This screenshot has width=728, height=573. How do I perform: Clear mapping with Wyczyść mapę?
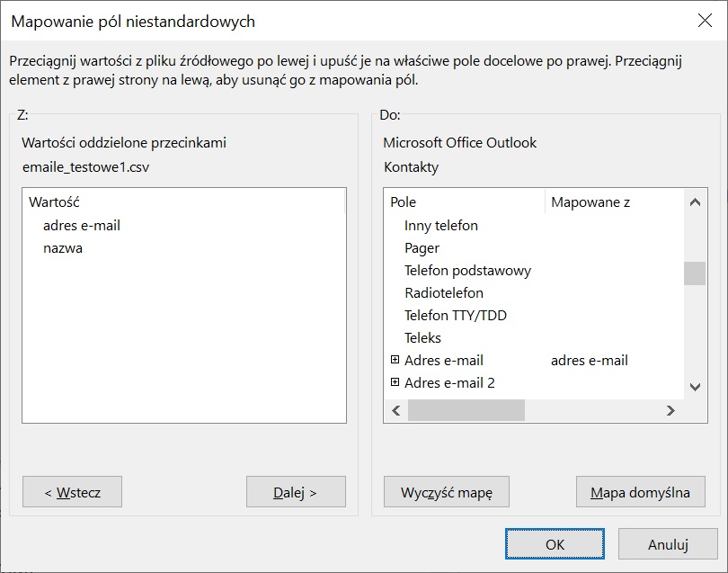tap(446, 492)
